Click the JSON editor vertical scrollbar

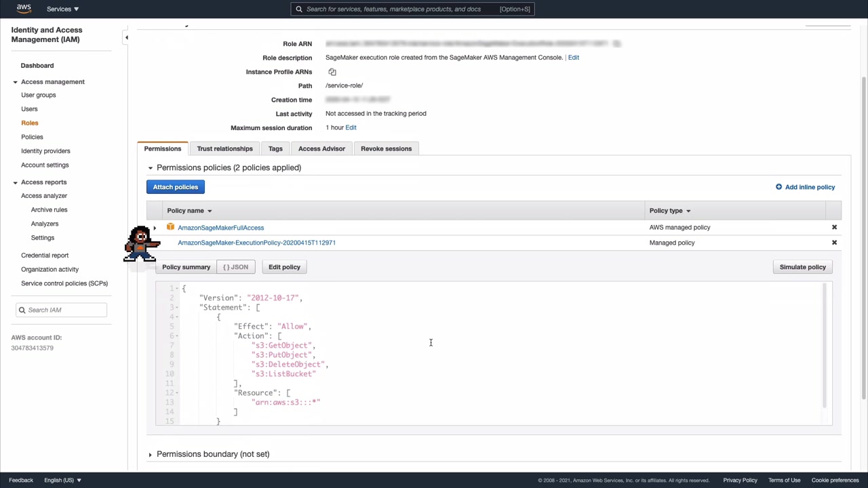[x=825, y=346]
